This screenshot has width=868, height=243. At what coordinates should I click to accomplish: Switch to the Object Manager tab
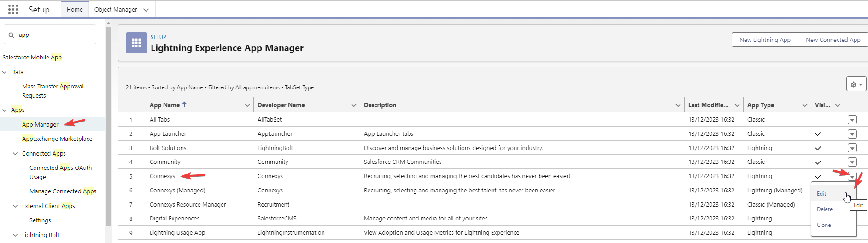pos(116,9)
